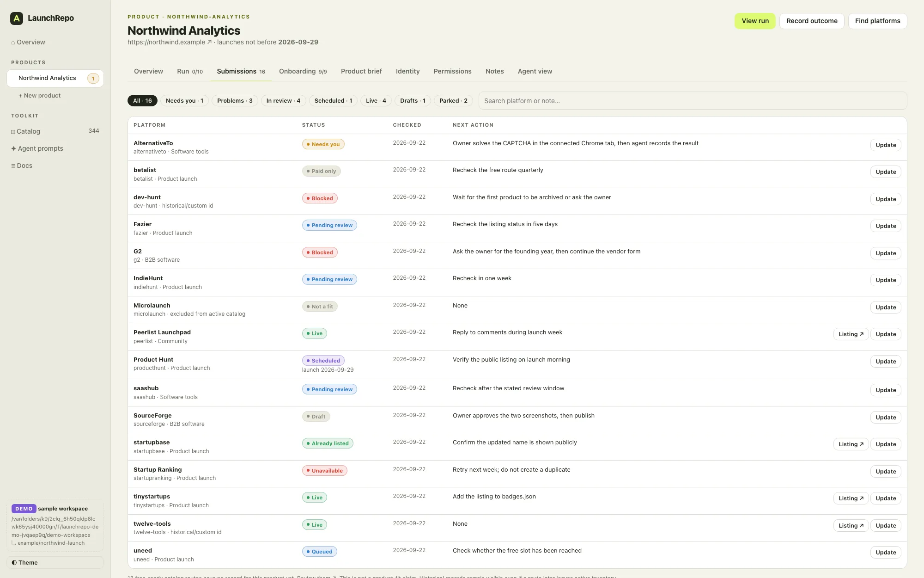
Task: Click Update for the Fazier row
Action: click(x=886, y=226)
